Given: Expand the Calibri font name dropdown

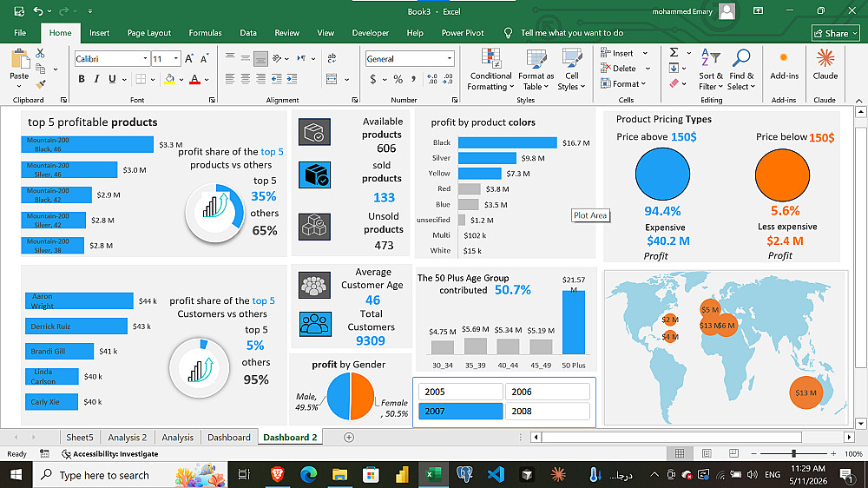Looking at the screenshot, I should pos(145,59).
